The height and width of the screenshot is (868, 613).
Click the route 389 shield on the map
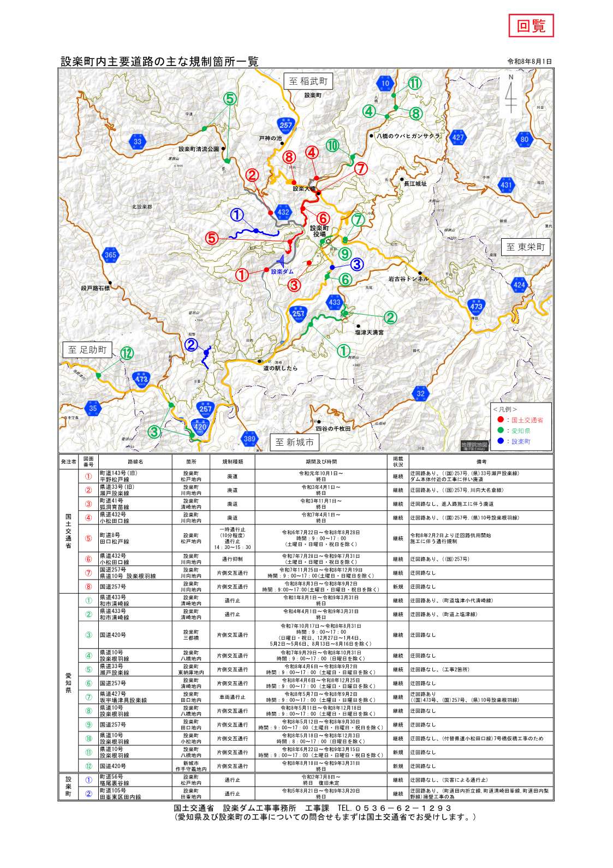click(x=249, y=438)
